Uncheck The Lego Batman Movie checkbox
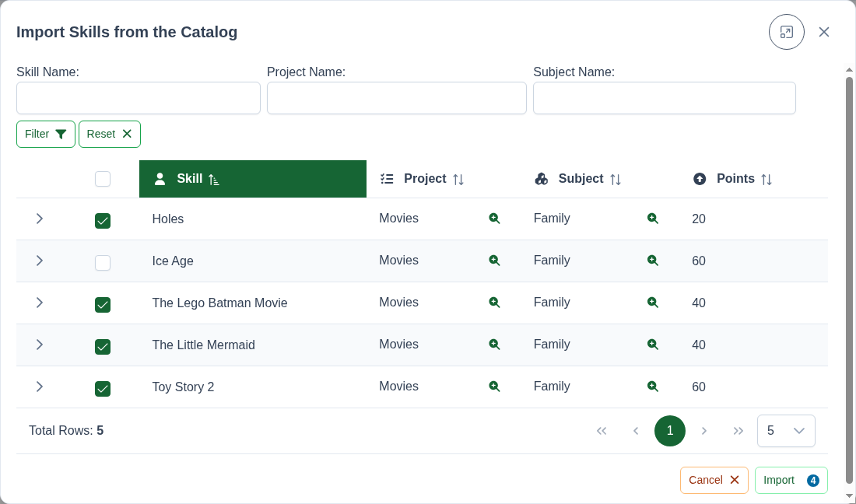Screen dimensions: 856x504 click(103, 305)
